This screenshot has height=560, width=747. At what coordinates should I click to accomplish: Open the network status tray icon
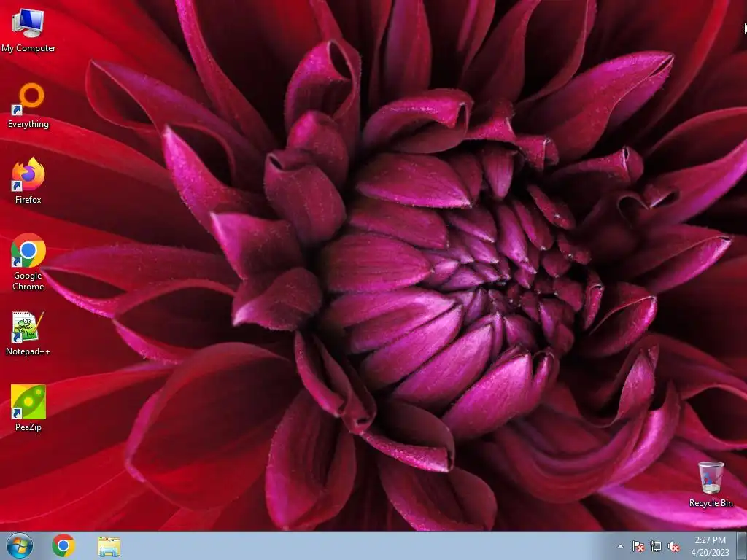[656, 546]
